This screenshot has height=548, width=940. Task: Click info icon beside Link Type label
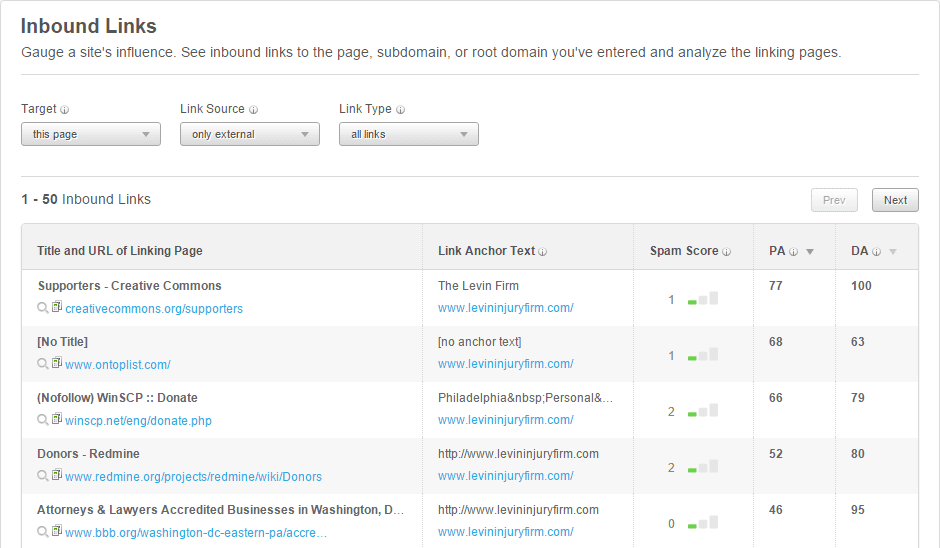400,110
